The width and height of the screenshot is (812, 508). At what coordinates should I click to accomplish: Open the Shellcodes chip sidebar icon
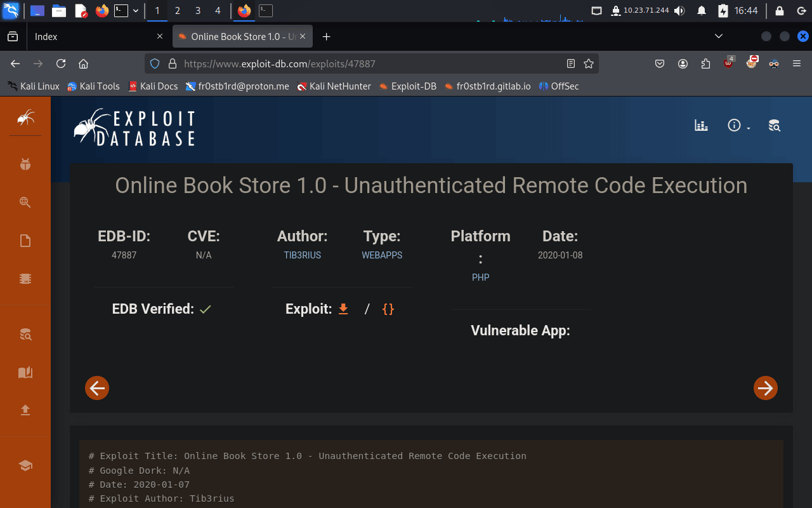(x=25, y=279)
